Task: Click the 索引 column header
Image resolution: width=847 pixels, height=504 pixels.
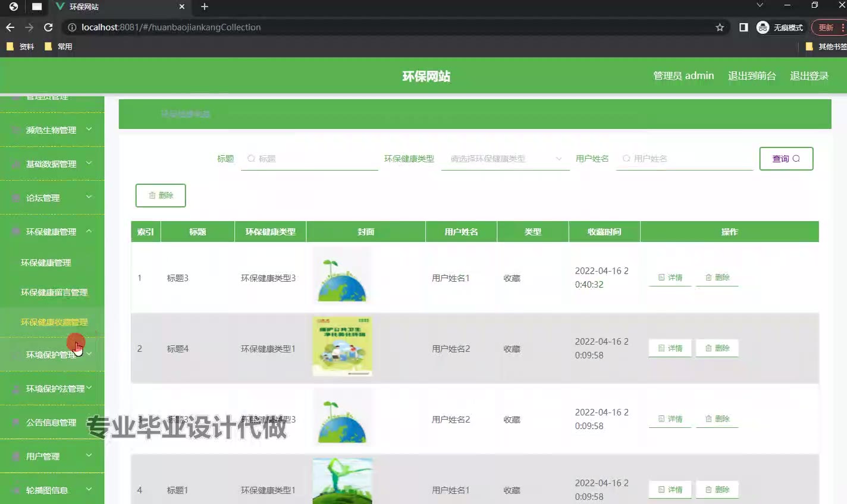Action: coord(146,232)
